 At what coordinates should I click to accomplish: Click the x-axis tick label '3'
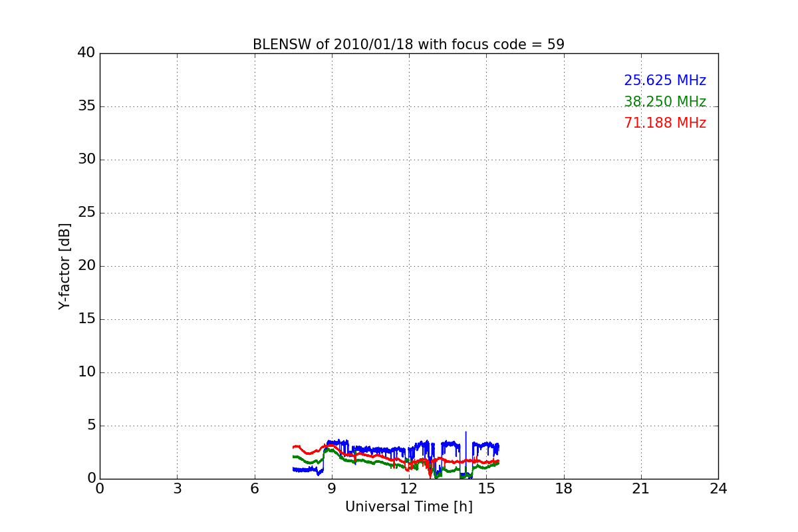coord(177,488)
